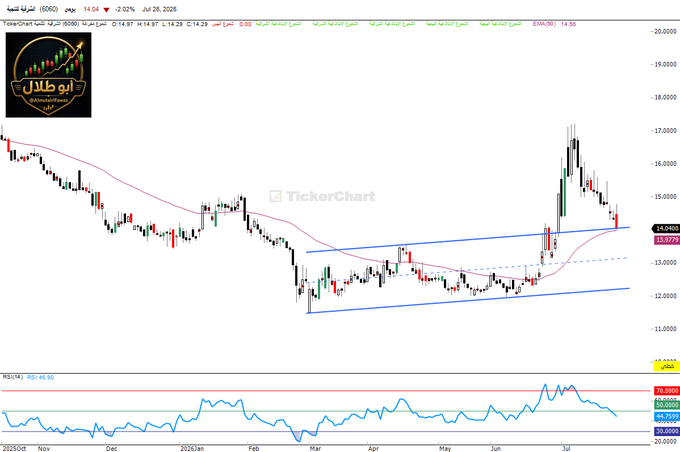Click the open price O:14.97 label
Image resolution: width=680 pixels, height=452 pixels.
[x=122, y=24]
